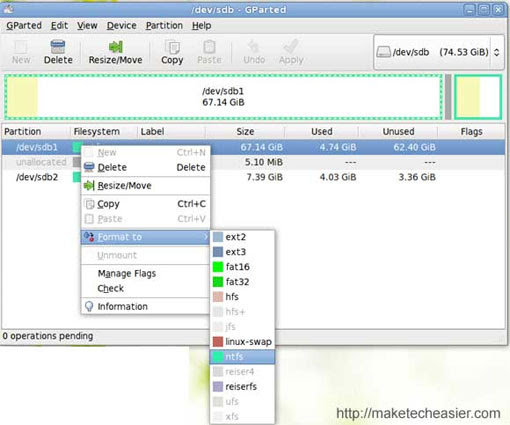Open the /dev/sdb device selector dropdown
The height and width of the screenshot is (425, 510).
(439, 52)
